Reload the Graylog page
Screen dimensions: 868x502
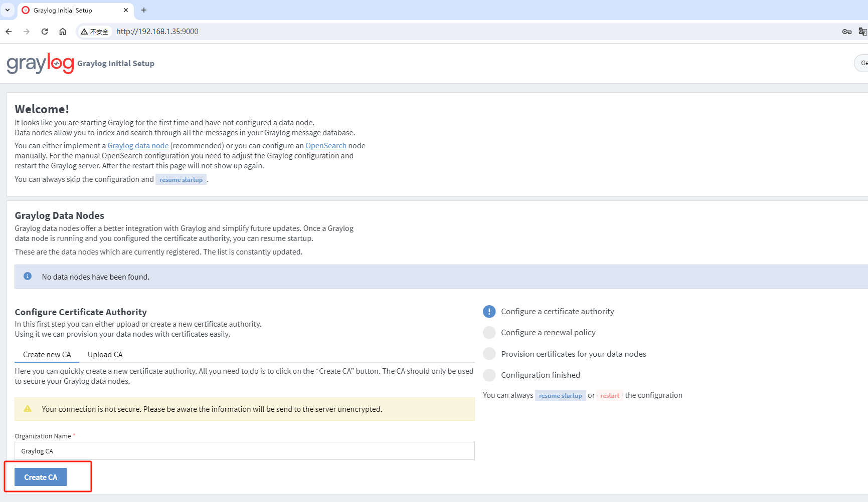point(45,32)
